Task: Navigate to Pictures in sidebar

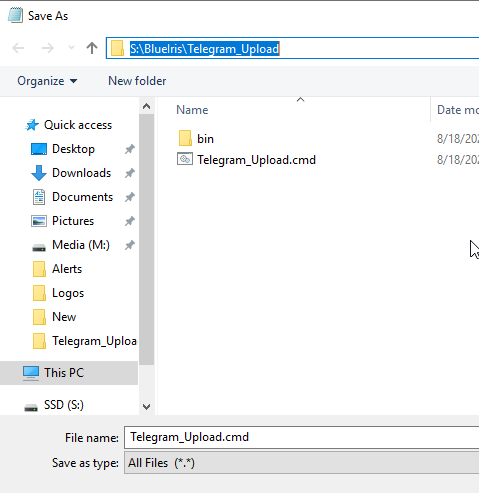Action: click(73, 221)
